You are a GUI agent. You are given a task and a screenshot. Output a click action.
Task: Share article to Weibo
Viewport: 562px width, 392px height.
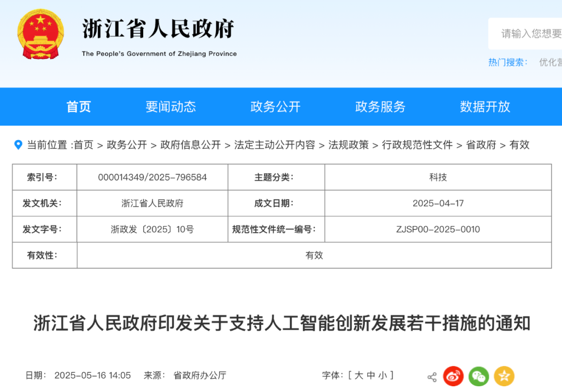(x=453, y=376)
